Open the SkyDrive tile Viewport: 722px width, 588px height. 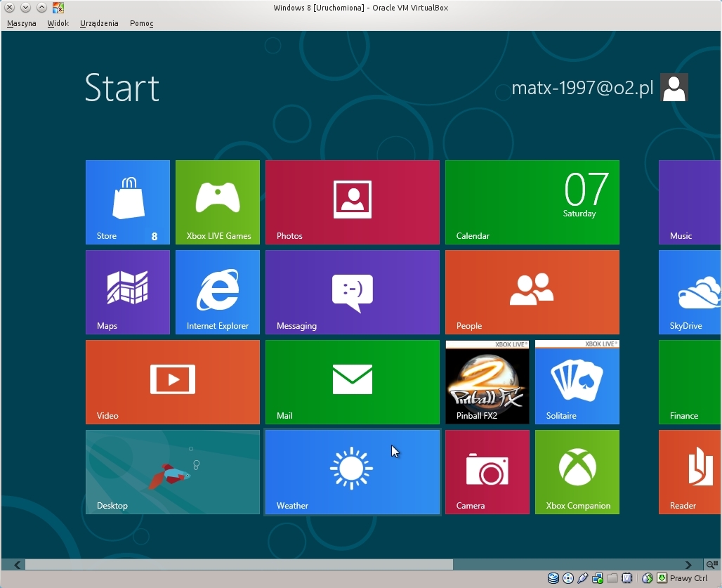tap(690, 292)
